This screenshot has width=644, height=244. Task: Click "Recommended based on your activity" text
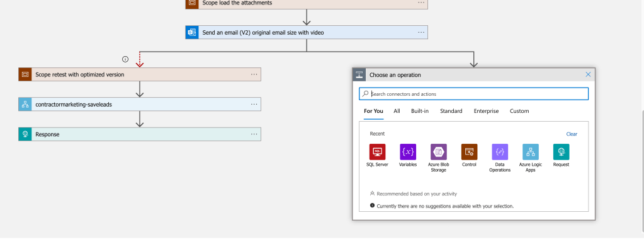(x=417, y=194)
